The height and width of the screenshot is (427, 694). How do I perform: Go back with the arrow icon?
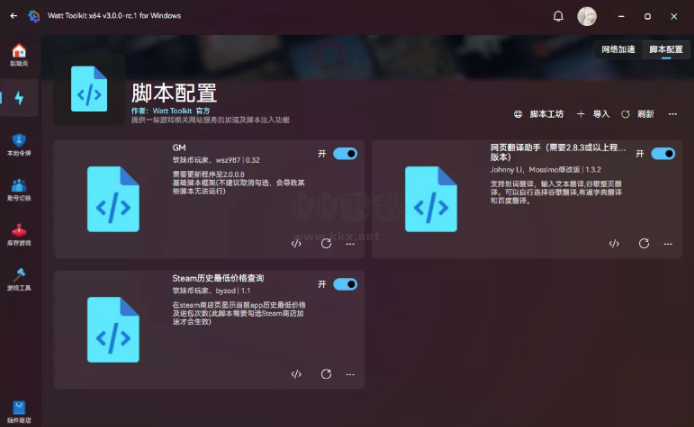(x=14, y=16)
